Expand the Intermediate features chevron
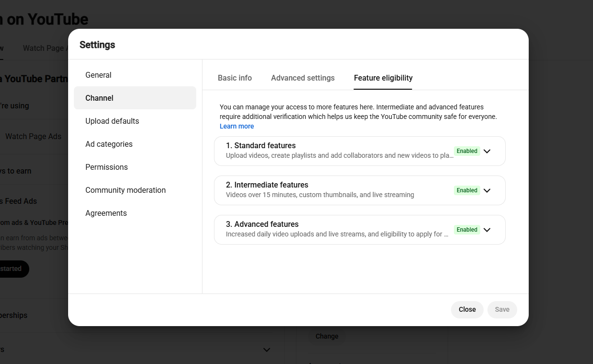This screenshot has width=593, height=364. coord(487,190)
